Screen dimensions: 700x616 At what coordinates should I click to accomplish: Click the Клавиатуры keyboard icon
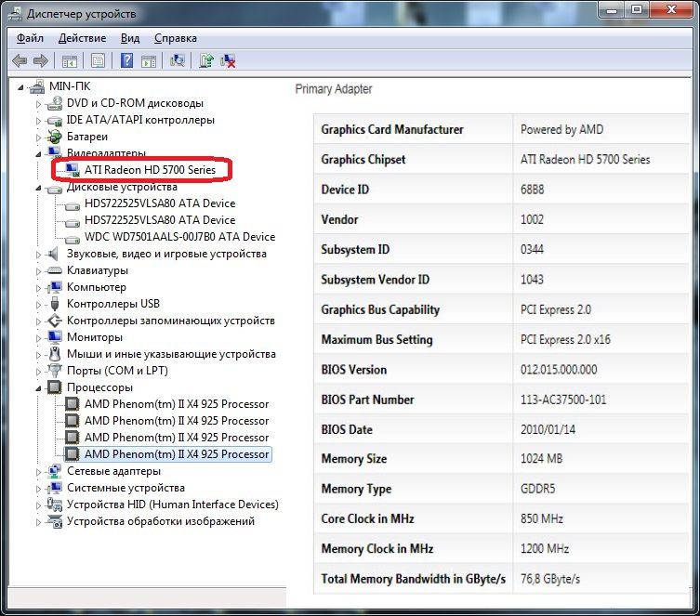pos(55,270)
